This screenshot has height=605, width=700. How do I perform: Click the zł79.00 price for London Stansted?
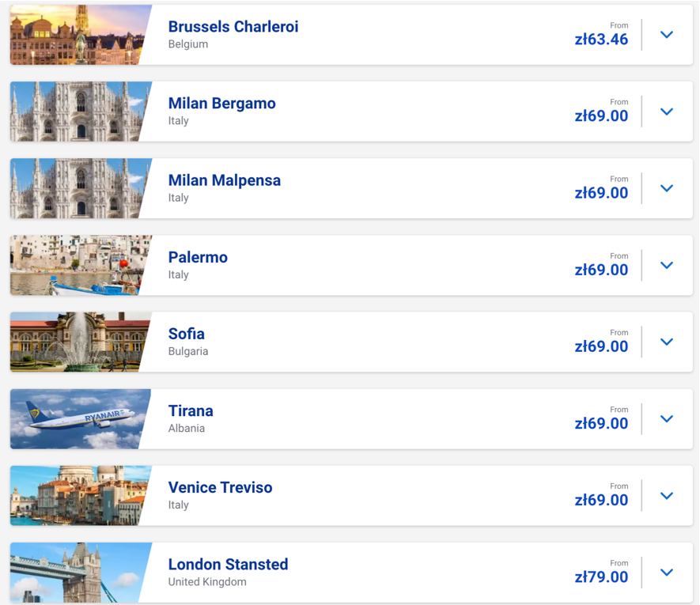[x=601, y=577]
